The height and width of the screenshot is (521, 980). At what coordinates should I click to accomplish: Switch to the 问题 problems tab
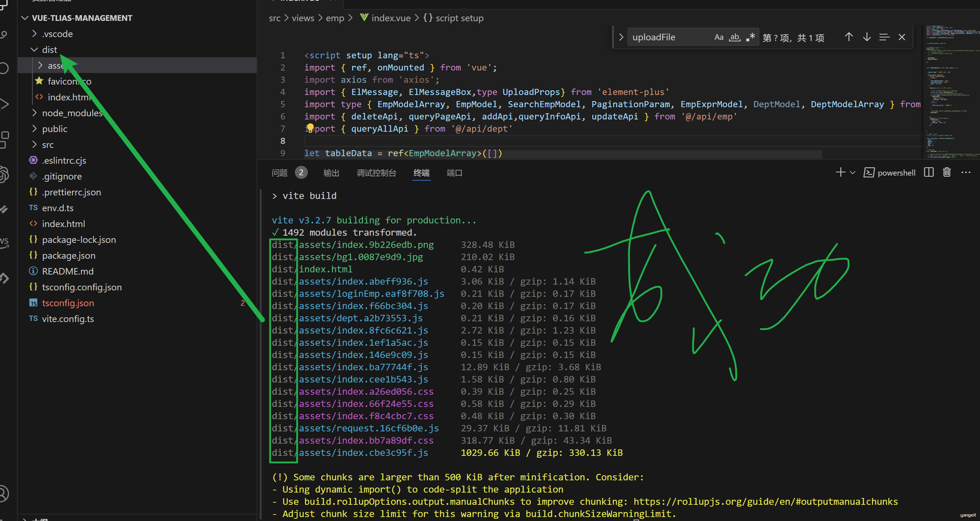pyautogui.click(x=280, y=173)
